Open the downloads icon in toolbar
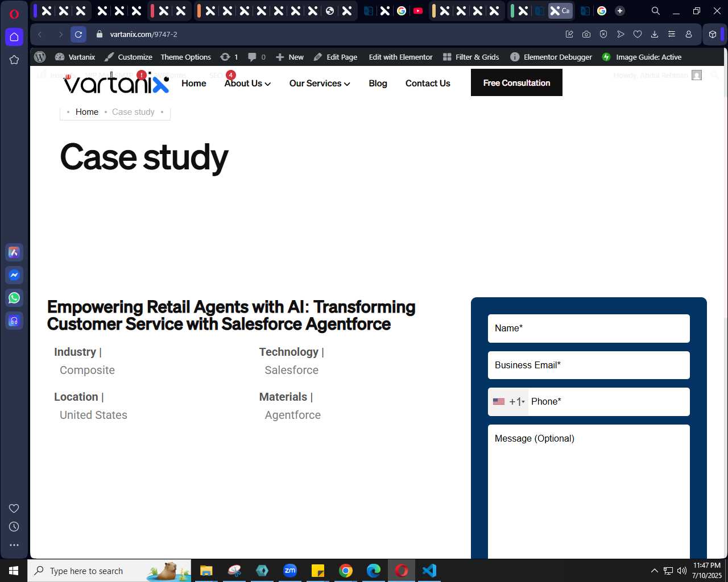728x582 pixels. 655,34
